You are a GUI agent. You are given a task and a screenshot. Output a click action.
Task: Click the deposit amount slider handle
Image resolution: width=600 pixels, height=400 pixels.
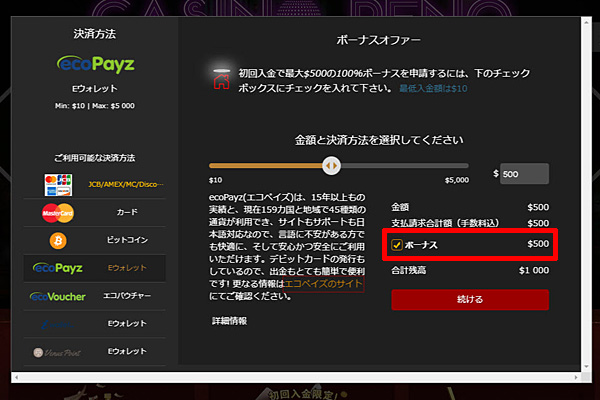(x=331, y=166)
